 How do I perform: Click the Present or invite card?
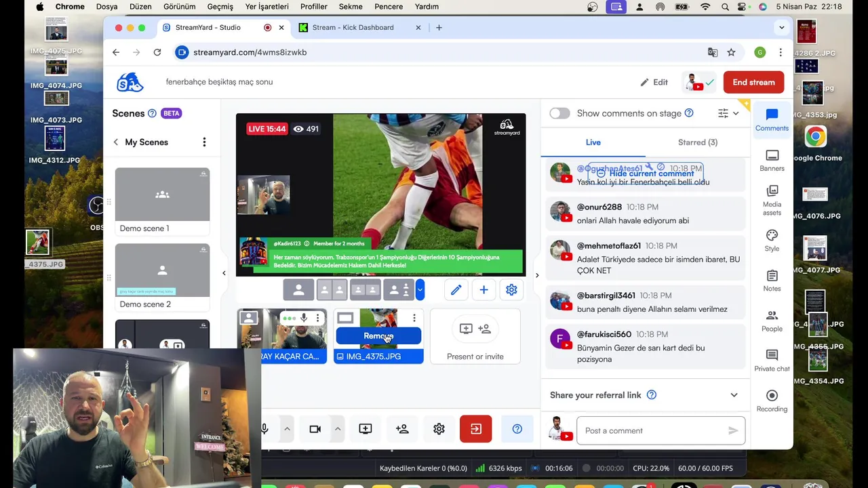click(x=475, y=336)
